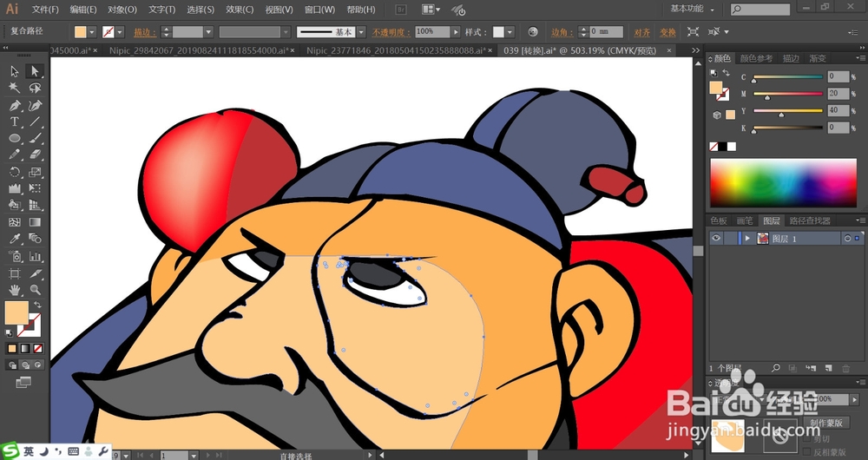Click the 描边 stroke link in control bar
Viewport: 868px width, 460px height.
[145, 33]
